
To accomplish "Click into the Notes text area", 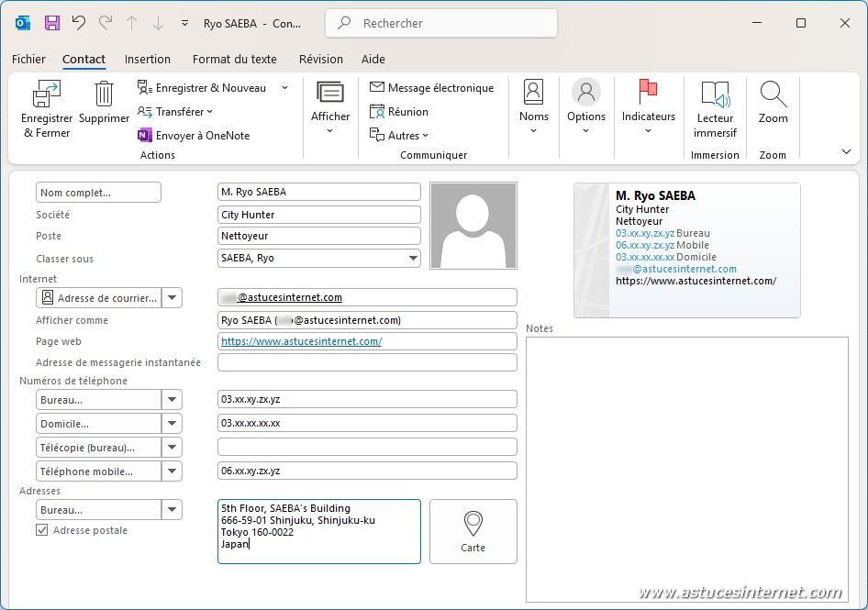I will coord(686,468).
